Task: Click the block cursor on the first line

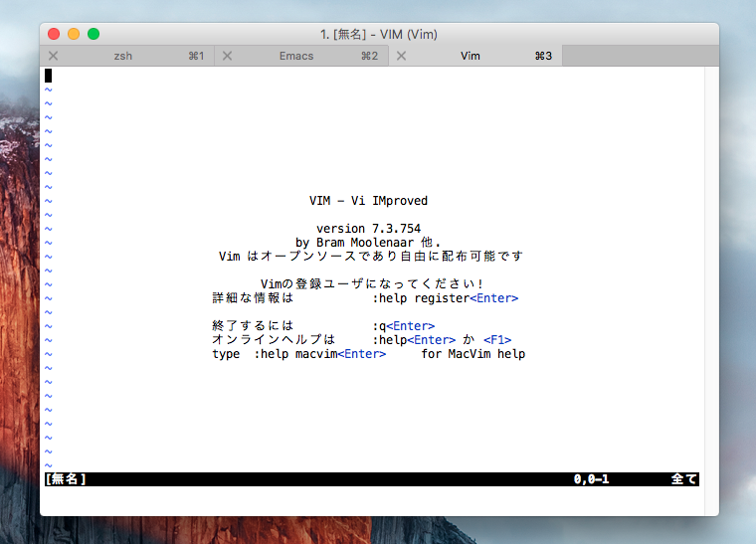Action: pos(48,76)
